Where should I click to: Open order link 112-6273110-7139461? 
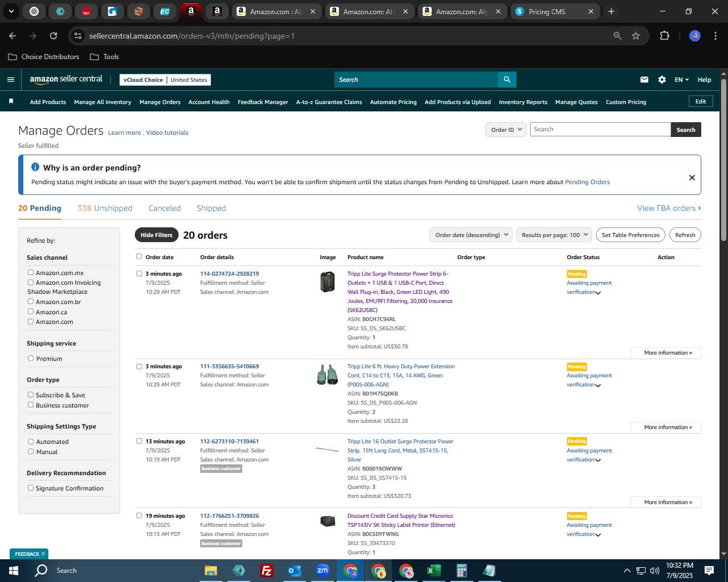click(x=229, y=441)
